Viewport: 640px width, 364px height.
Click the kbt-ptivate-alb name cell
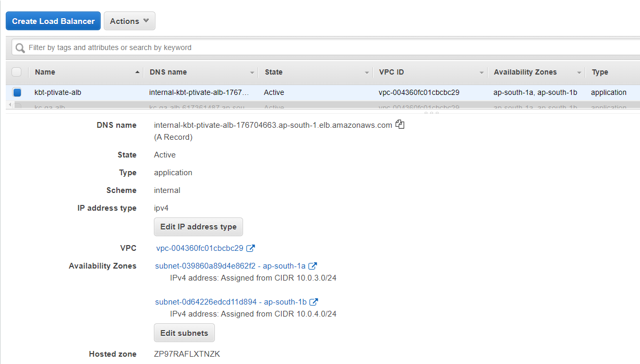tap(58, 92)
